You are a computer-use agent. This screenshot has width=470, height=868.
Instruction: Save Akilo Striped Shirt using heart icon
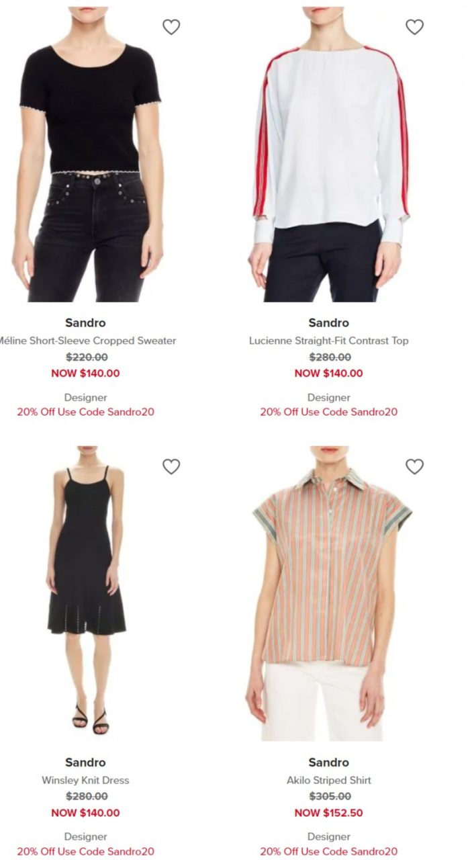(414, 466)
